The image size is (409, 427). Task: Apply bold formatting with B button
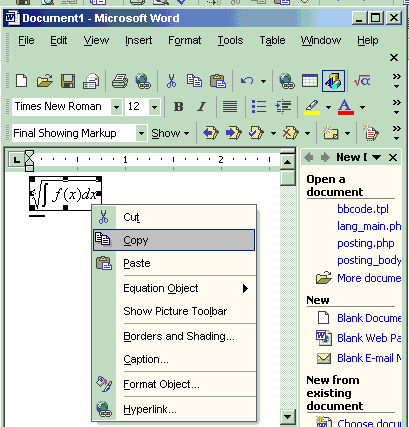(x=179, y=107)
